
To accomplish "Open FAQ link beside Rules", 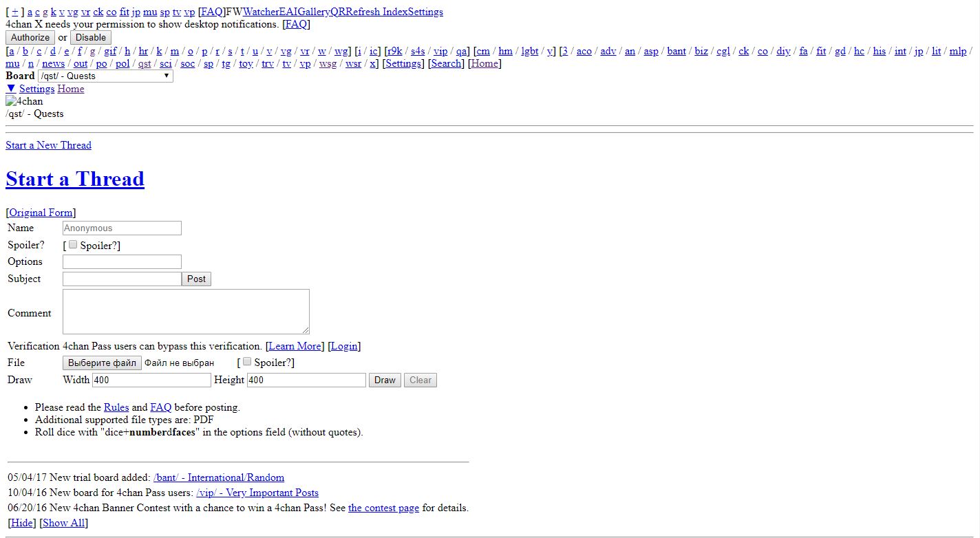I will coord(161,407).
